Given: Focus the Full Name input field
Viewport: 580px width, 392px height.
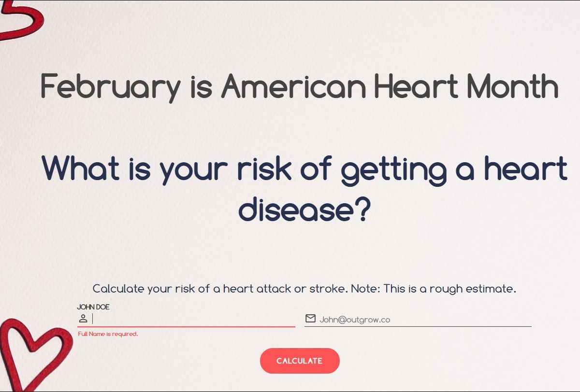Looking at the screenshot, I should 193,319.
